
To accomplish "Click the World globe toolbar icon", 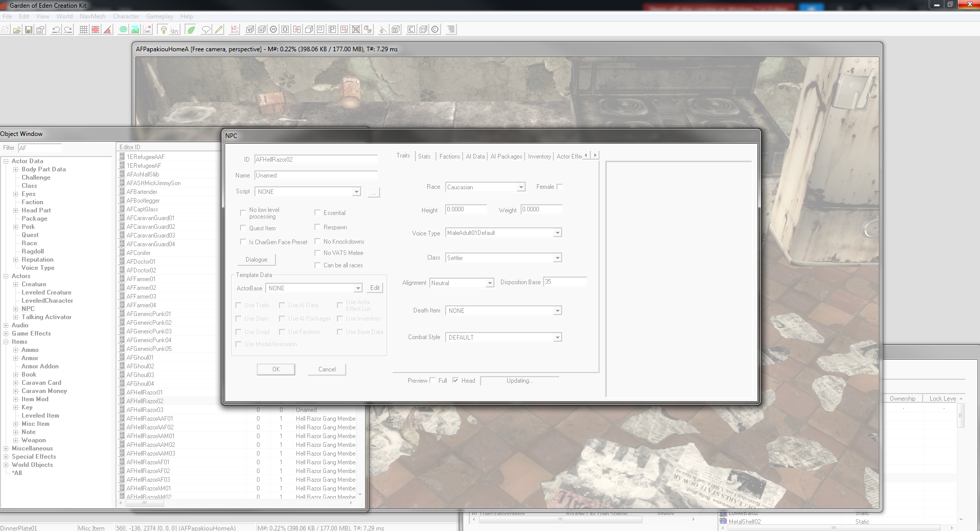I will coord(123,30).
